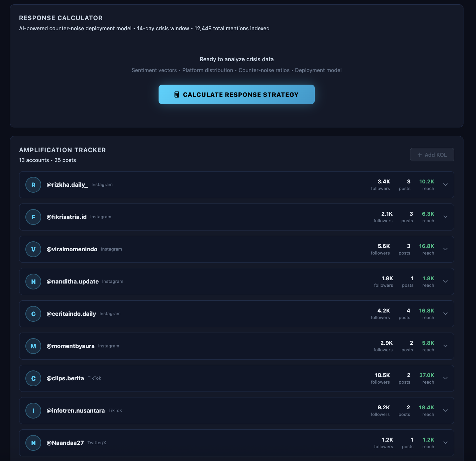
Task: Expand the @viralmomenindo row chevron
Action: (x=445, y=249)
